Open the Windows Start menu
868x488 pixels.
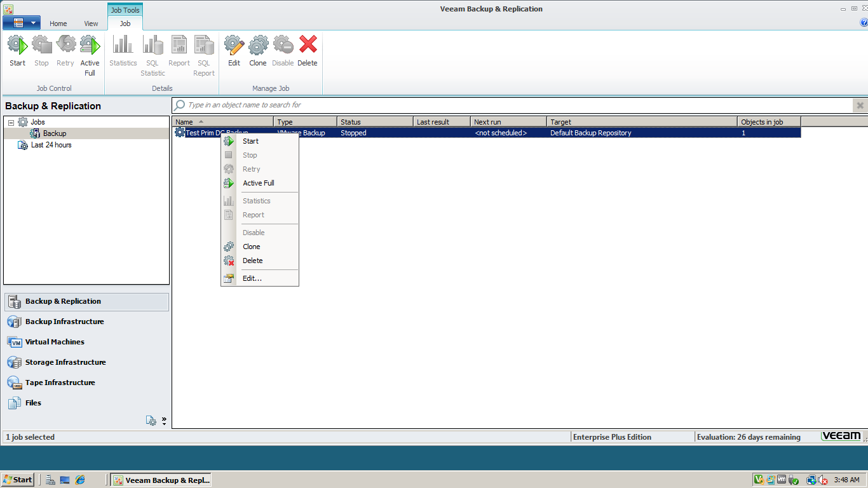click(x=17, y=480)
